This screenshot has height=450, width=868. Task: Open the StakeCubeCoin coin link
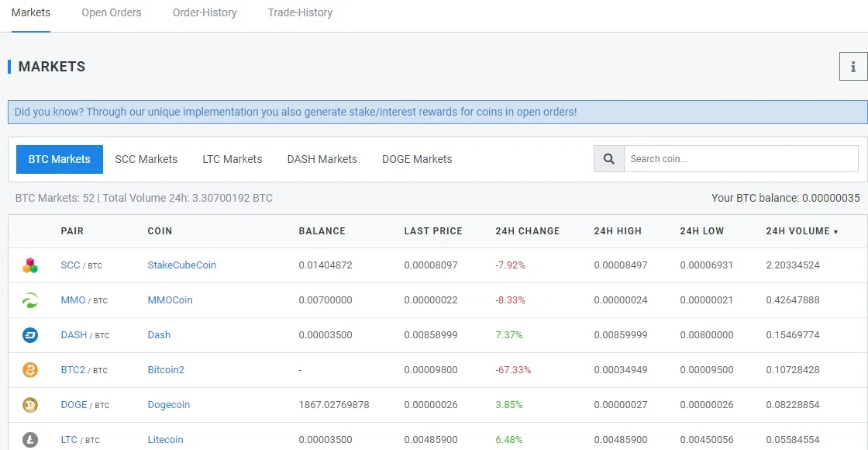click(181, 265)
